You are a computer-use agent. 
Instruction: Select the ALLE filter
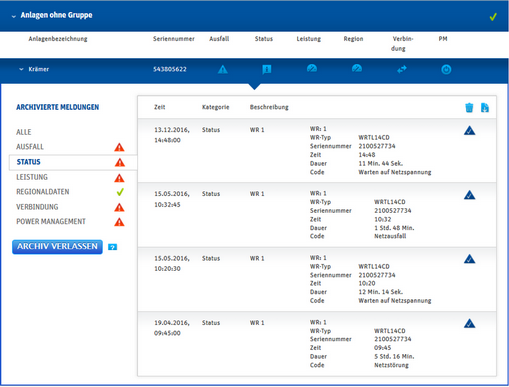[x=24, y=132]
